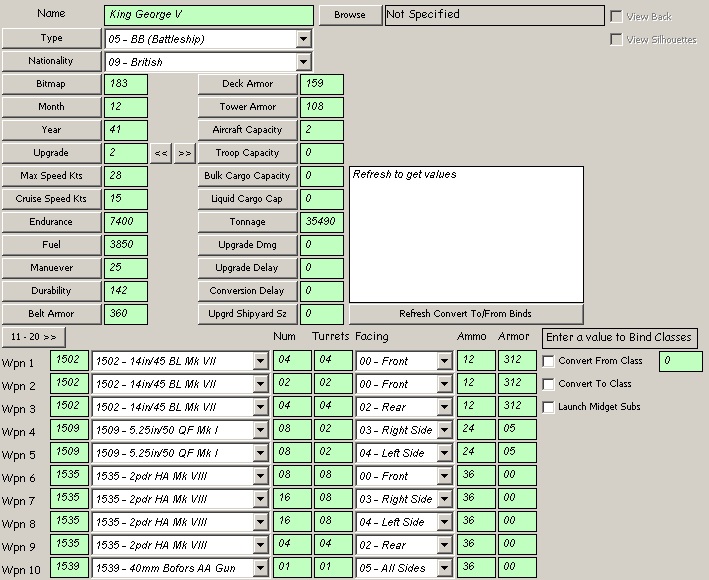709x580 pixels.
Task: Edit the Cruise Speed value 15
Action: [x=126, y=199]
